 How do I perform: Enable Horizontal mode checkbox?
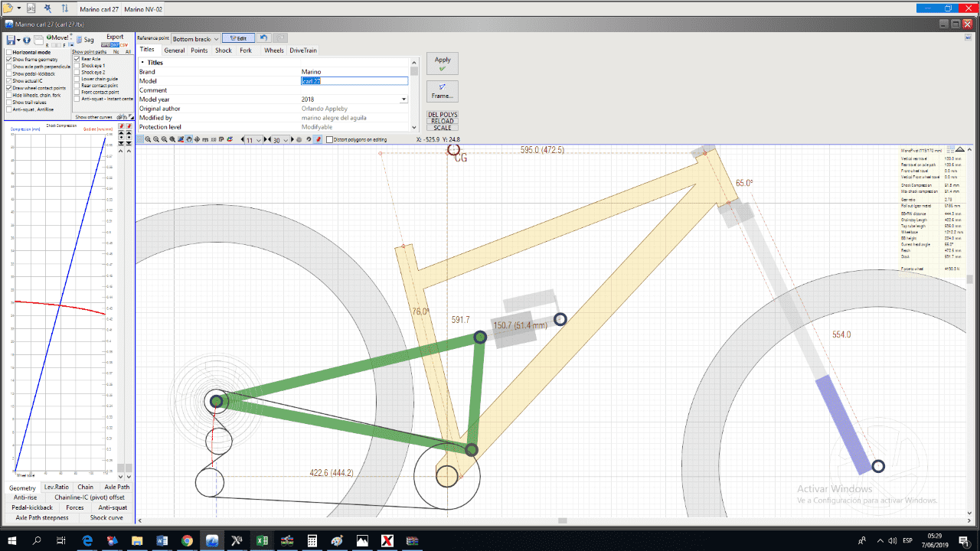pyautogui.click(x=9, y=53)
